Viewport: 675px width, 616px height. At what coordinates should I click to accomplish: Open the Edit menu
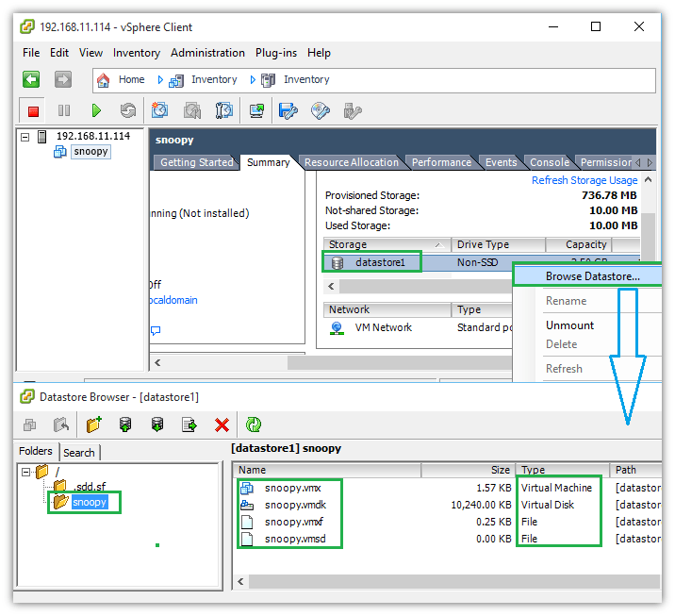(59, 53)
